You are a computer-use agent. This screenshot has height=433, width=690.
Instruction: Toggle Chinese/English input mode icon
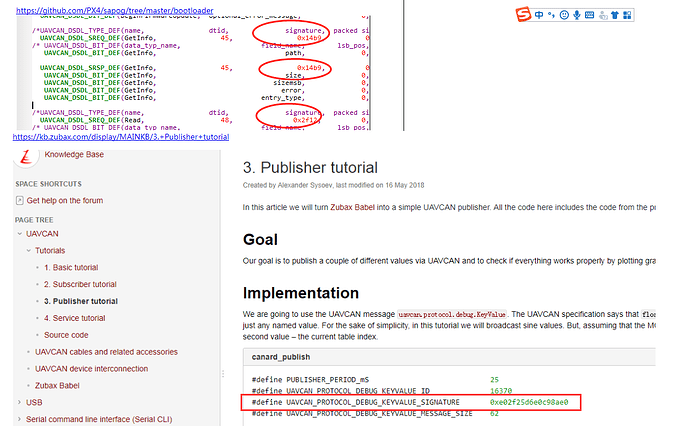point(539,15)
